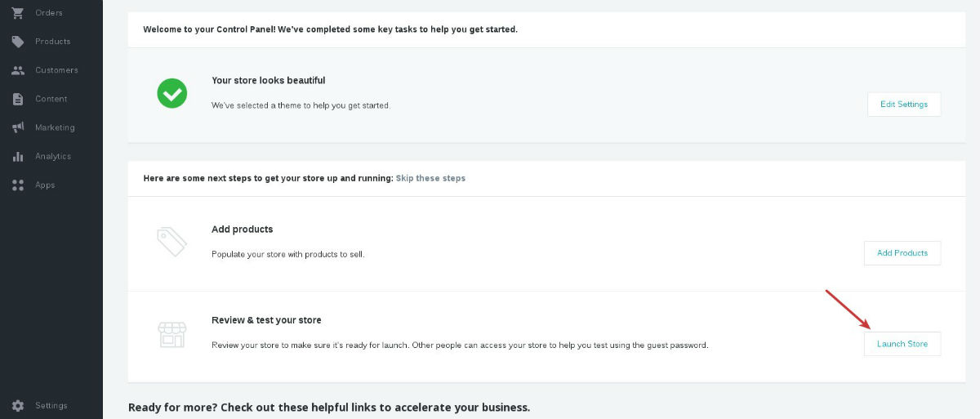Image resolution: width=980 pixels, height=419 pixels.
Task: Open the Analytics menu label
Action: click(53, 156)
